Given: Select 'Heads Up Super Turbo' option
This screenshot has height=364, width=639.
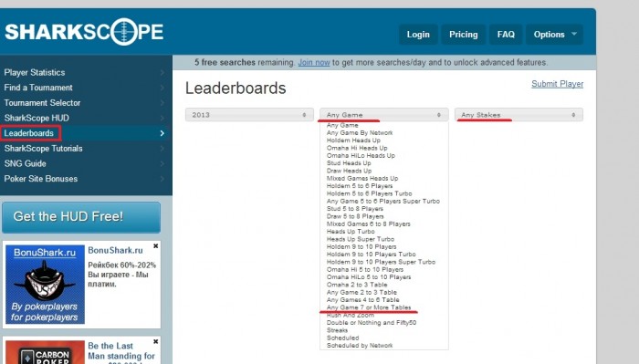Looking at the screenshot, I should (361, 239).
